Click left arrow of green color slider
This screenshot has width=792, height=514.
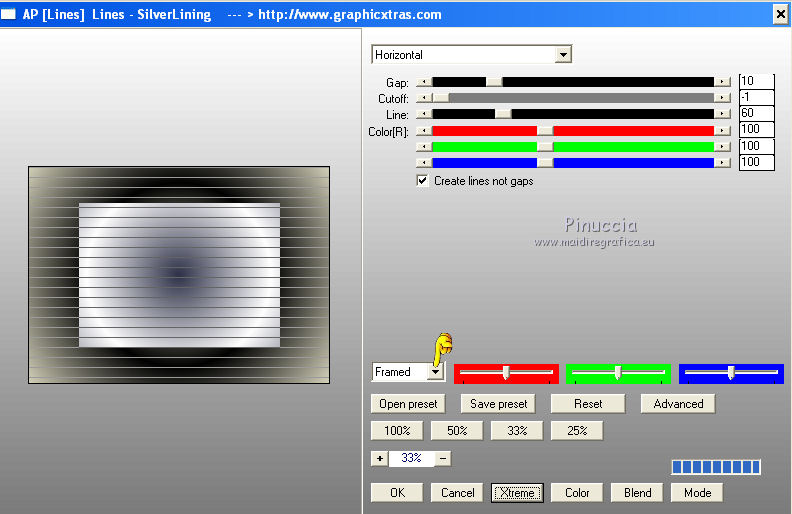click(x=424, y=147)
